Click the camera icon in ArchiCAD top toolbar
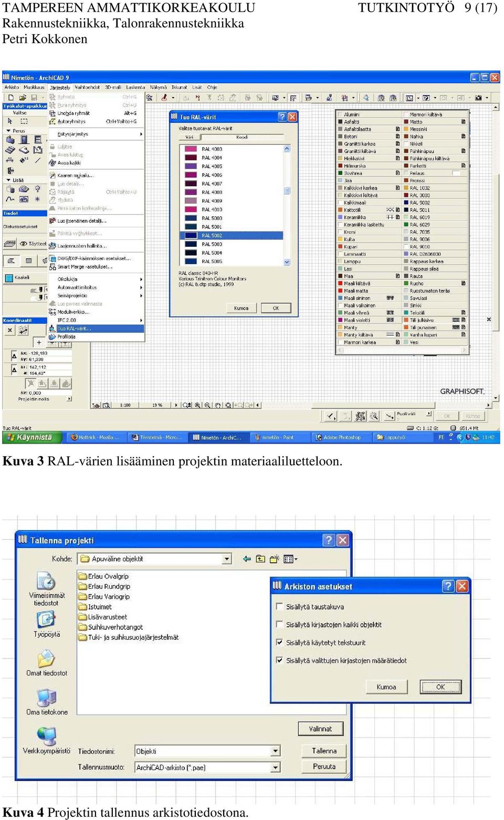 [478, 98]
